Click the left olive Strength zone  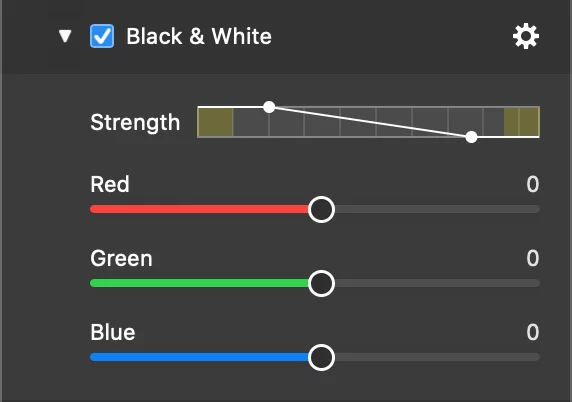click(x=215, y=122)
